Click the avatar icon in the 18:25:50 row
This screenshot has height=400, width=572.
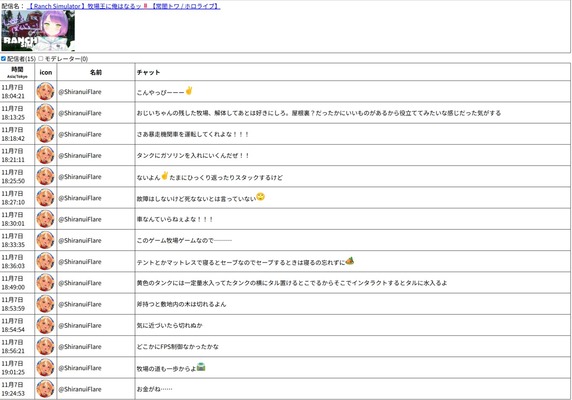coord(46,176)
